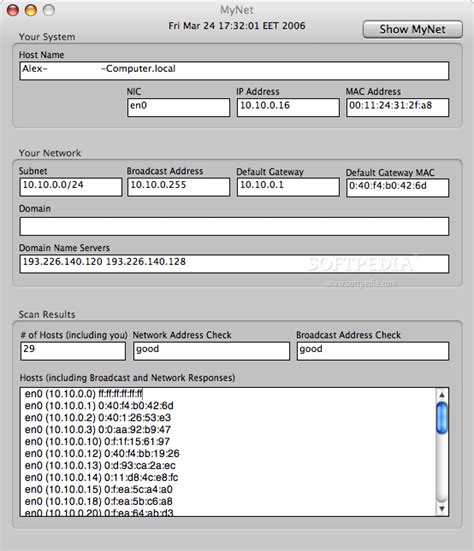
Task: Select host entry en0 (10.10.0.14)
Action: click(101, 478)
